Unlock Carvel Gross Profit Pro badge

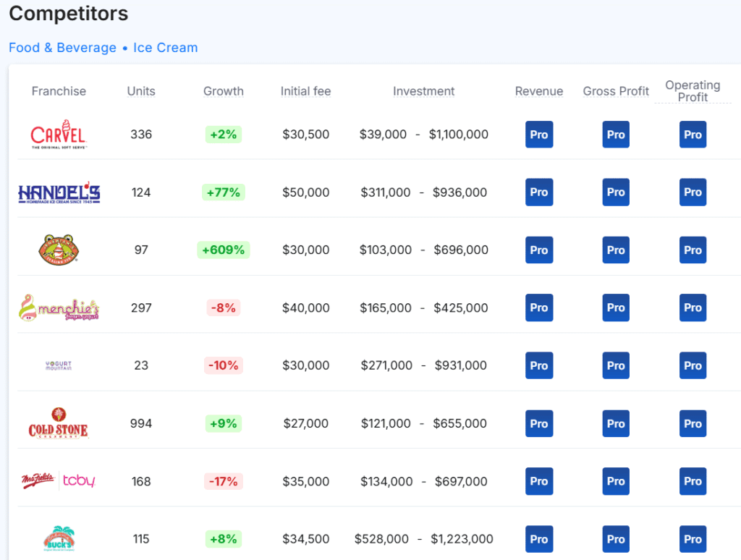point(616,134)
